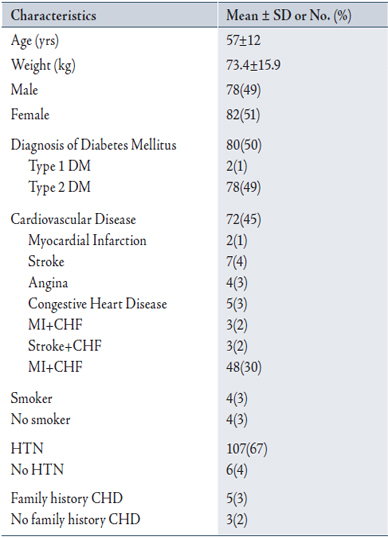388x538 pixels.
Task: Select the Type 2 DM entry
Action: pos(59,188)
